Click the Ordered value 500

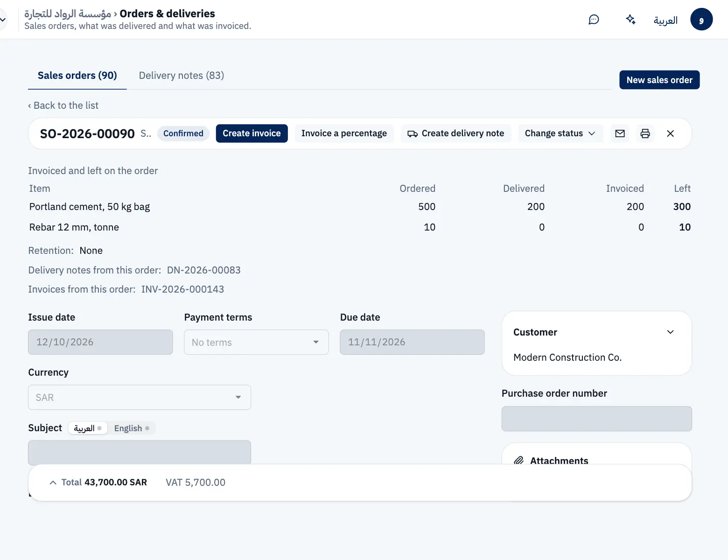click(427, 207)
